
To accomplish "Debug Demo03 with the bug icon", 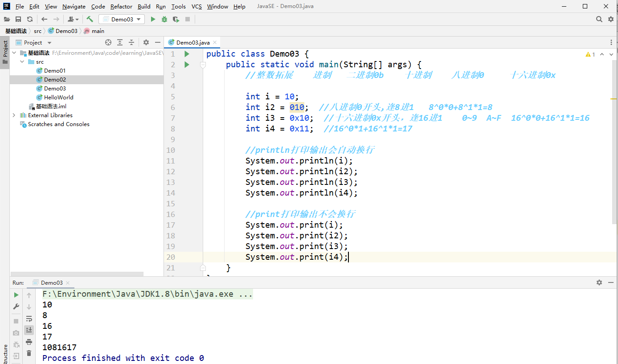I will pyautogui.click(x=164, y=19).
